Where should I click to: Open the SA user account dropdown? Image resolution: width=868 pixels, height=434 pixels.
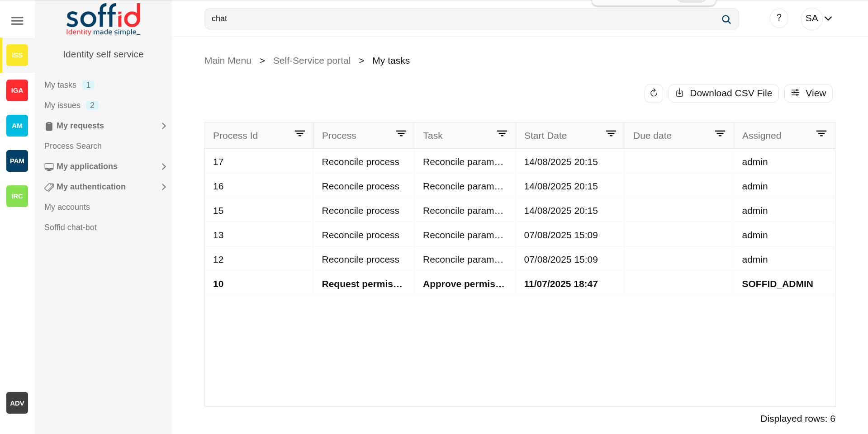818,19
